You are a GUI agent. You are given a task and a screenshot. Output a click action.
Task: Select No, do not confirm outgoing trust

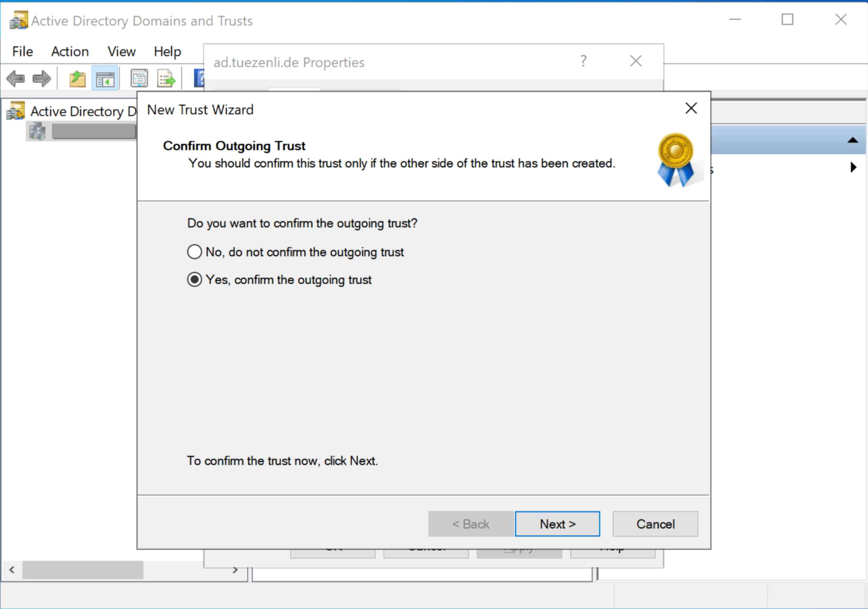click(x=194, y=251)
